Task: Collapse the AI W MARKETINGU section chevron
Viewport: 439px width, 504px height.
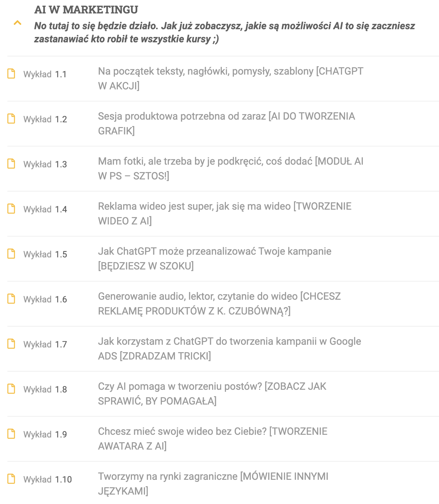Action: click(x=17, y=23)
